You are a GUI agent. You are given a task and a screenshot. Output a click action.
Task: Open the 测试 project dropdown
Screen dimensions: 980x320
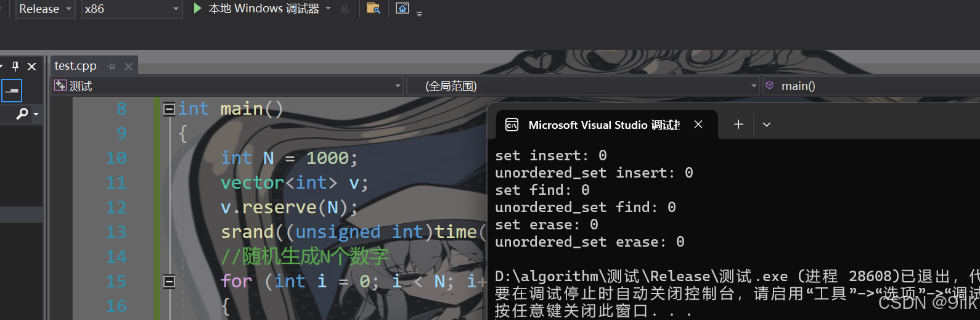point(228,86)
